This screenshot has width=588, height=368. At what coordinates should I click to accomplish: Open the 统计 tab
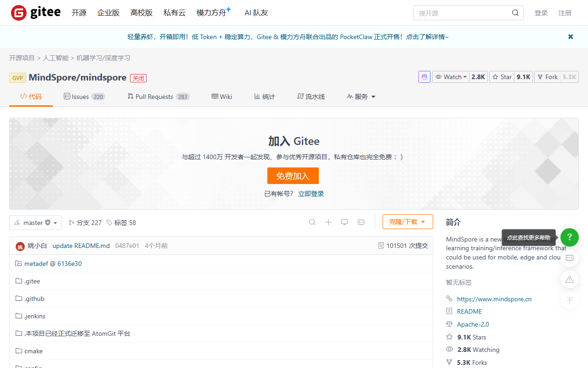point(265,97)
